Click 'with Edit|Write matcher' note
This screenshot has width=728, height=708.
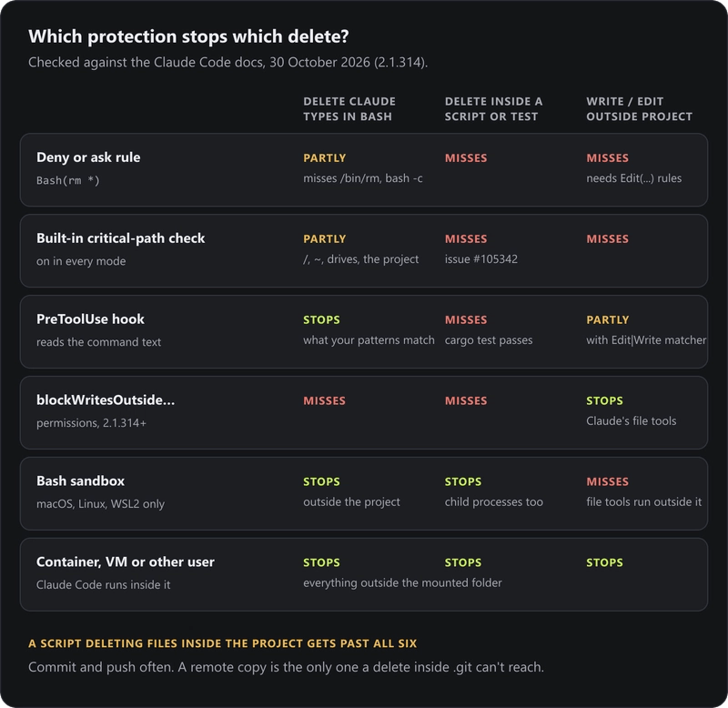646,339
